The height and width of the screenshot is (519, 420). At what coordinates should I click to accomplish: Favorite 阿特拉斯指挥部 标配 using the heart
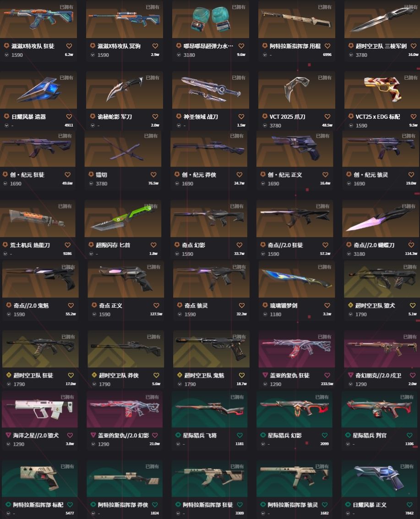pyautogui.click(x=70, y=505)
